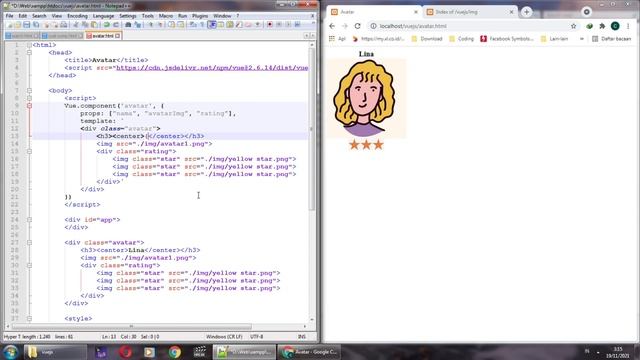This screenshot has height=360, width=640.
Task: Open a new Chrome tab
Action: click(x=526, y=12)
